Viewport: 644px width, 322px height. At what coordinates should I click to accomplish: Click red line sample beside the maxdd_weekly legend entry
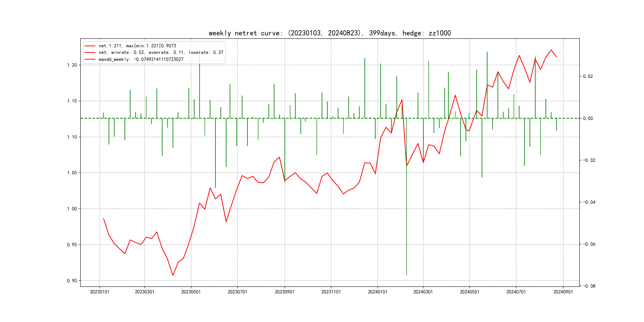(x=90, y=59)
